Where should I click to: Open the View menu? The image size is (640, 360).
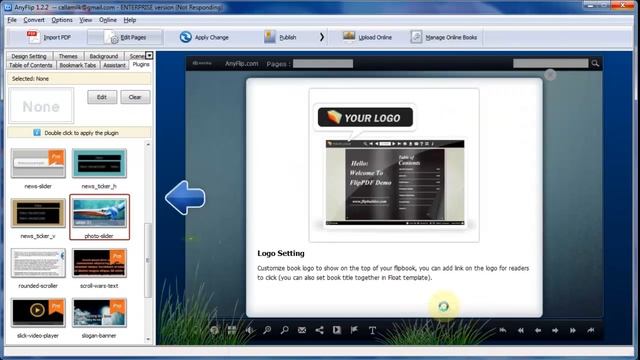coord(85,20)
